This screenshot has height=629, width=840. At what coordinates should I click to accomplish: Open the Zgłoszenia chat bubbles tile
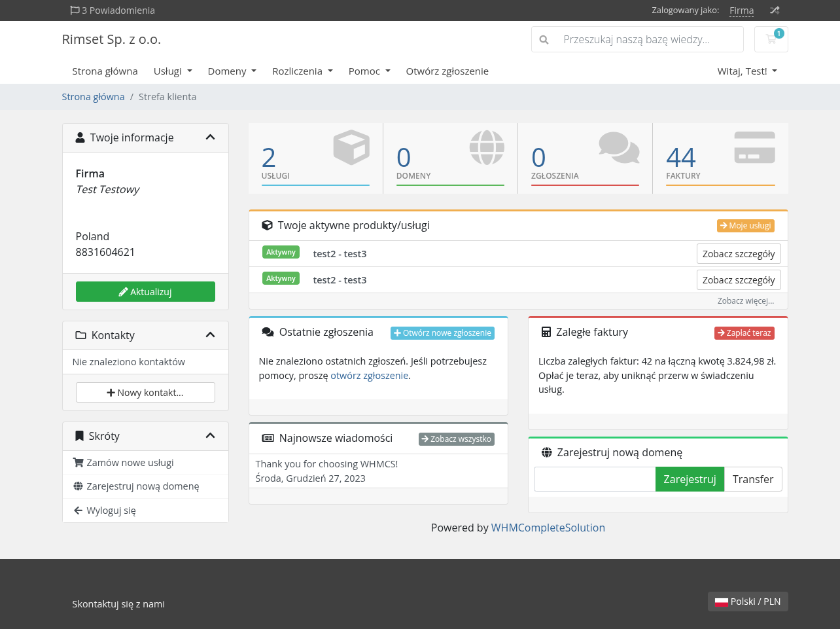click(x=585, y=158)
